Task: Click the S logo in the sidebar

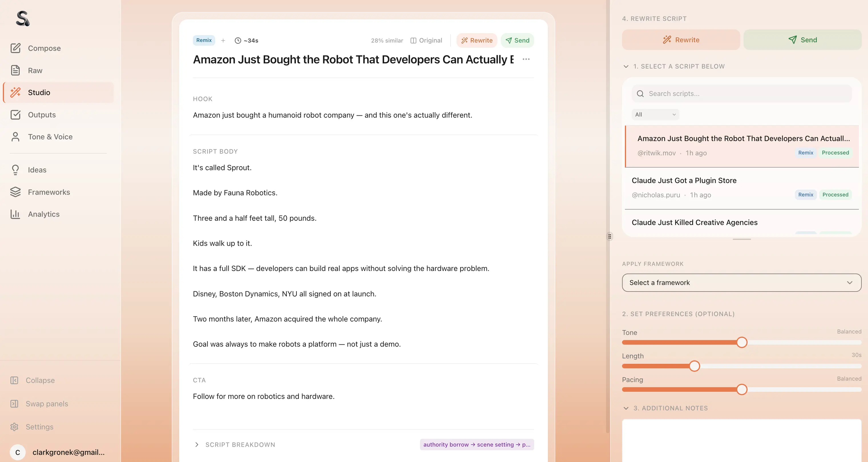Action: (23, 18)
